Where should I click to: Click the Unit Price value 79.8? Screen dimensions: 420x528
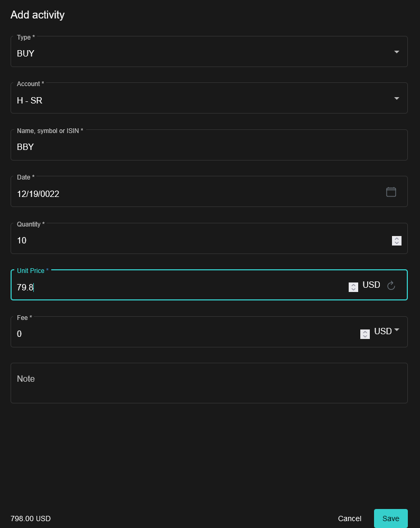[158, 288]
